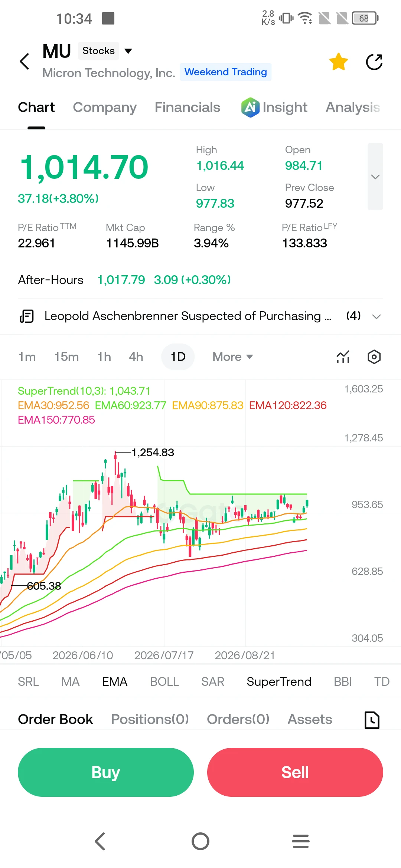Screen dimensions: 401x868
Task: Toggle the SRL indicator
Action: tap(28, 682)
